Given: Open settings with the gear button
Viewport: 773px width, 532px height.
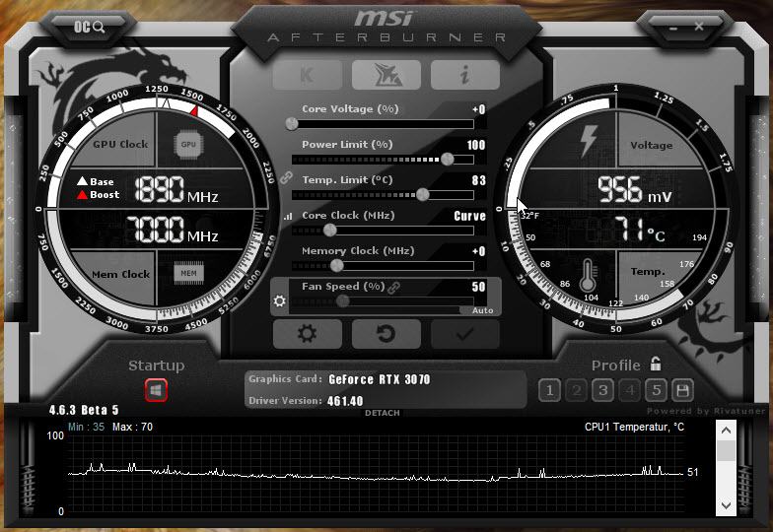Looking at the screenshot, I should coord(308,334).
